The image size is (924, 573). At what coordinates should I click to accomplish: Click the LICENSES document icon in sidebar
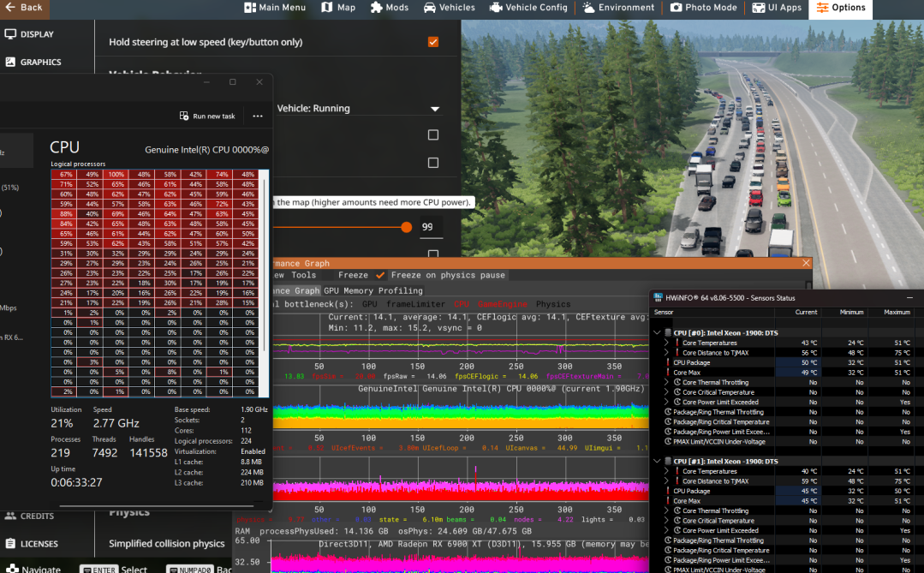point(10,544)
